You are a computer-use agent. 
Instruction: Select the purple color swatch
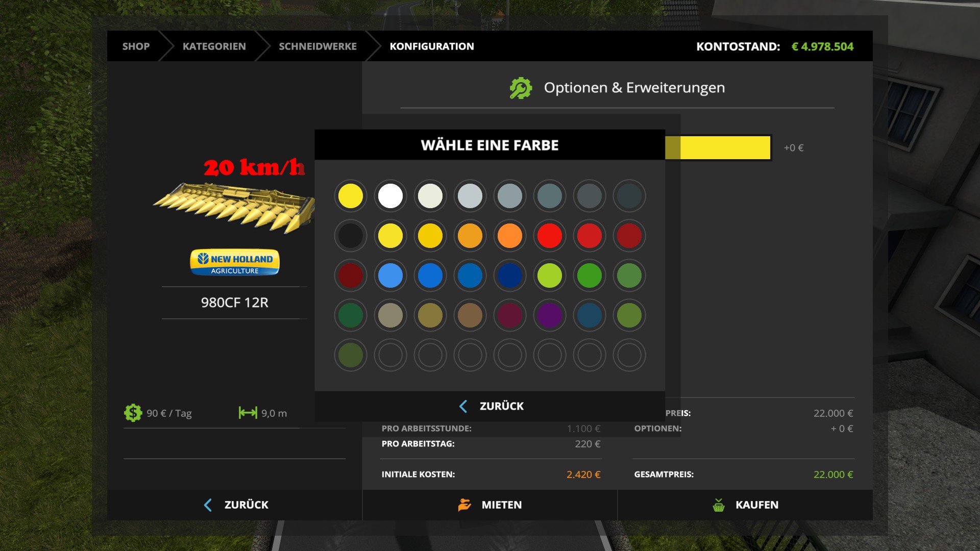click(x=550, y=315)
